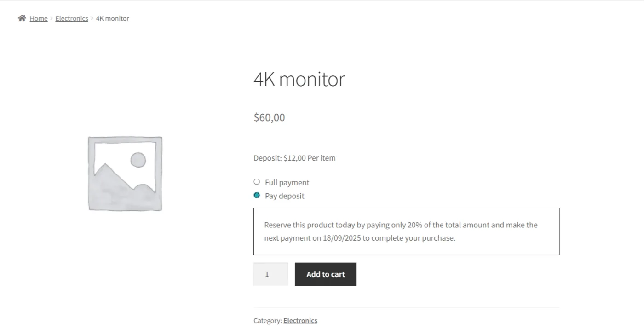Click the "Full payment" option label

[287, 182]
